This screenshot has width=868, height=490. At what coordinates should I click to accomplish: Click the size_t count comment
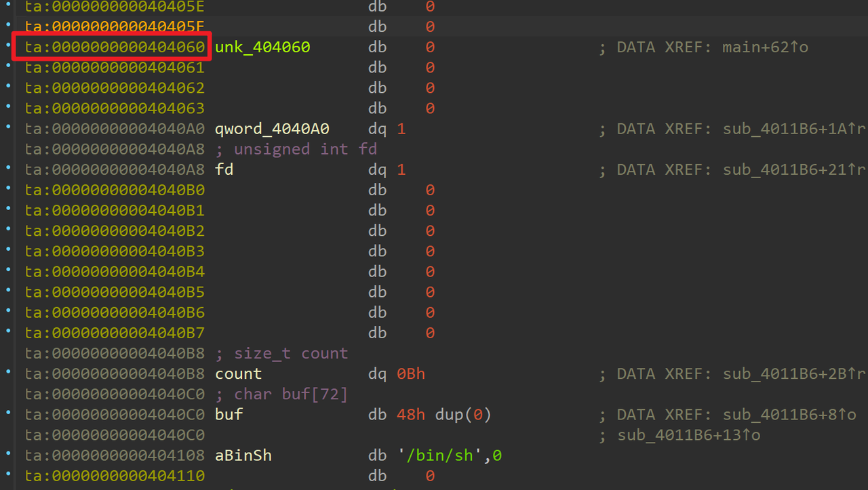click(x=281, y=354)
